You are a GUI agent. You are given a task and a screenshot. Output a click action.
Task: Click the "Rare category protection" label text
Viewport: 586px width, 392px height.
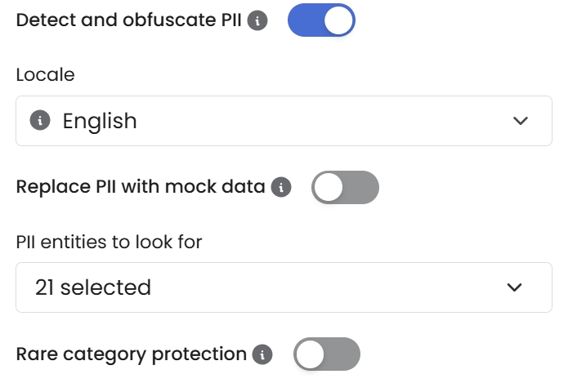point(131,354)
